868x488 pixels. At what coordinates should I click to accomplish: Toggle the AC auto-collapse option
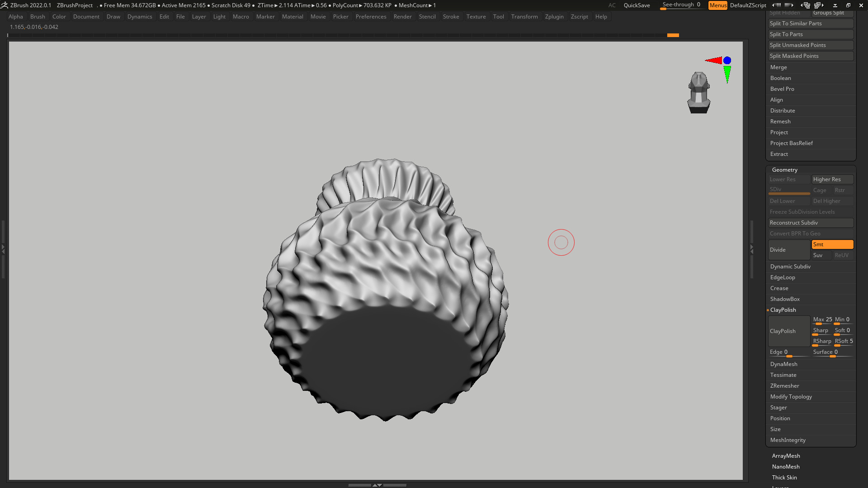pyautogui.click(x=612, y=5)
